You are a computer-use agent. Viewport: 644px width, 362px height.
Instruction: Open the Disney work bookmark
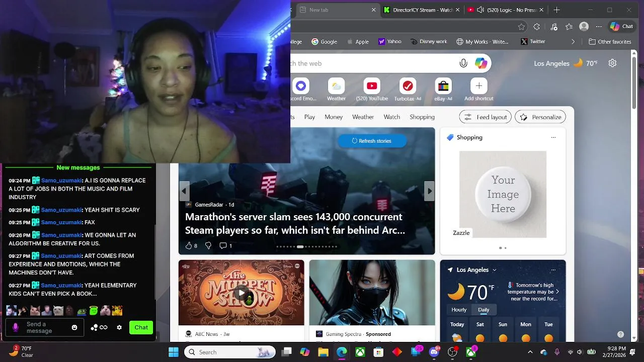429,42
